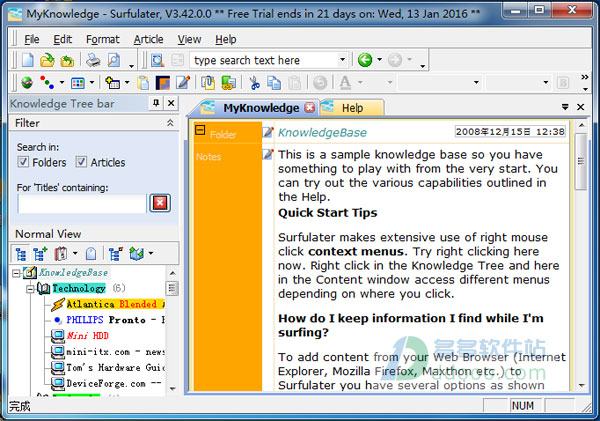Open the tab list dropdown arrow

565,107
